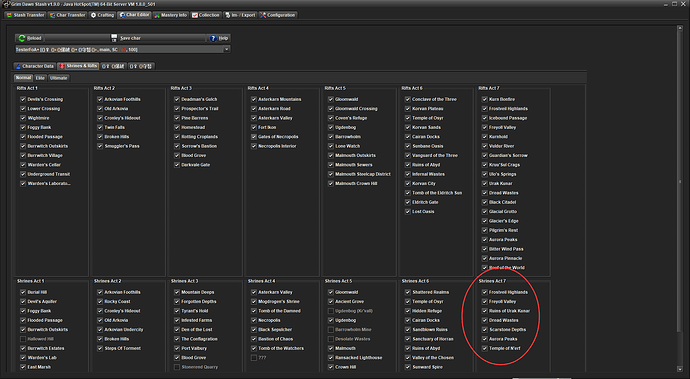Uncheck Smuggler's Pass rift
Image resolution: width=690 pixels, height=379 pixels.
tap(100, 146)
